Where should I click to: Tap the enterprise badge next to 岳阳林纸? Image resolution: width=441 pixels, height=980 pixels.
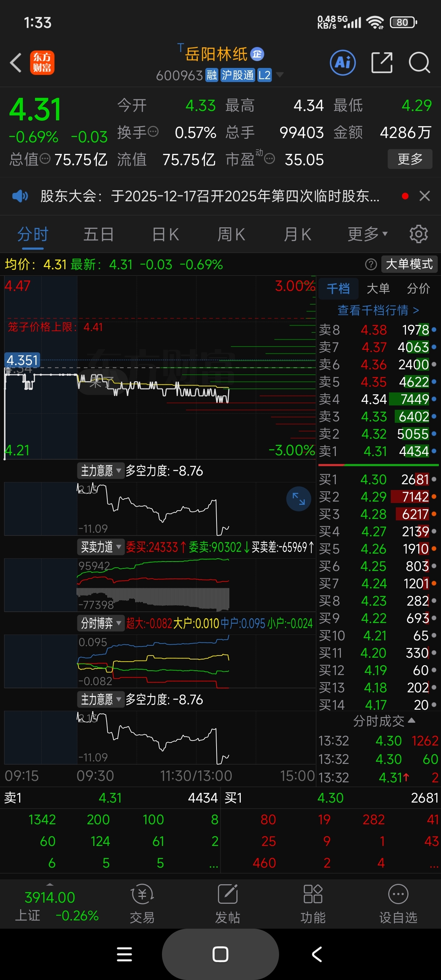tap(257, 54)
